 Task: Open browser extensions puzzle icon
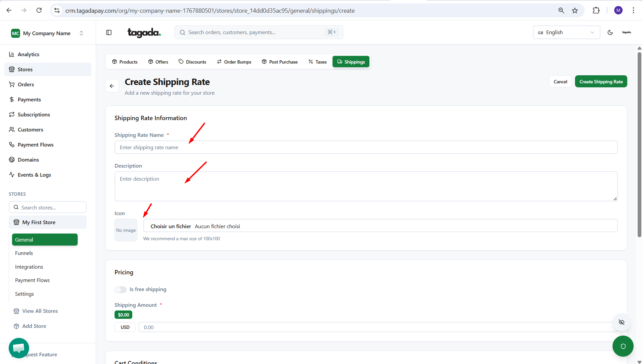point(596,10)
